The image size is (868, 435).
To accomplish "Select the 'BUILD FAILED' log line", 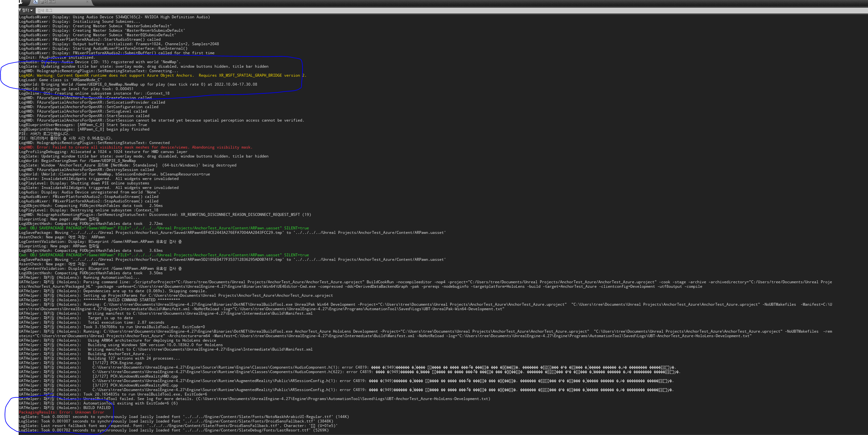I will [x=65, y=408].
